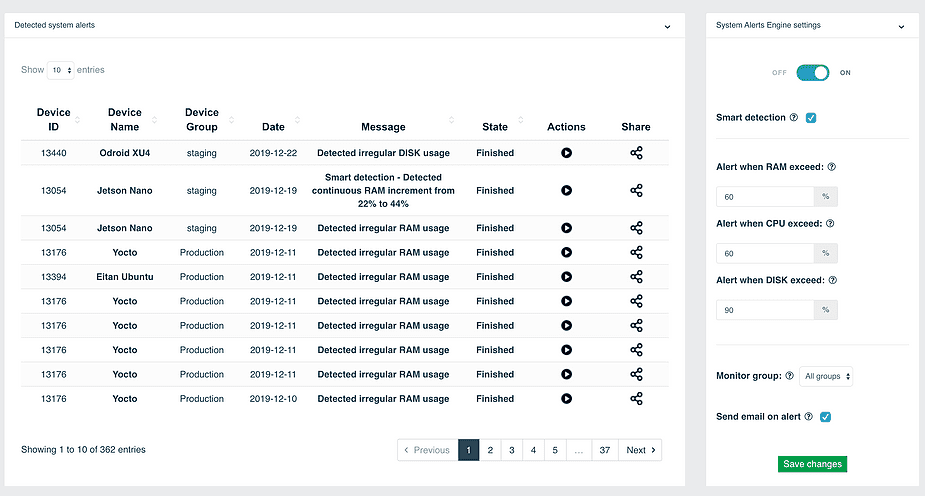Collapse the Detected system alerts panel

click(667, 27)
